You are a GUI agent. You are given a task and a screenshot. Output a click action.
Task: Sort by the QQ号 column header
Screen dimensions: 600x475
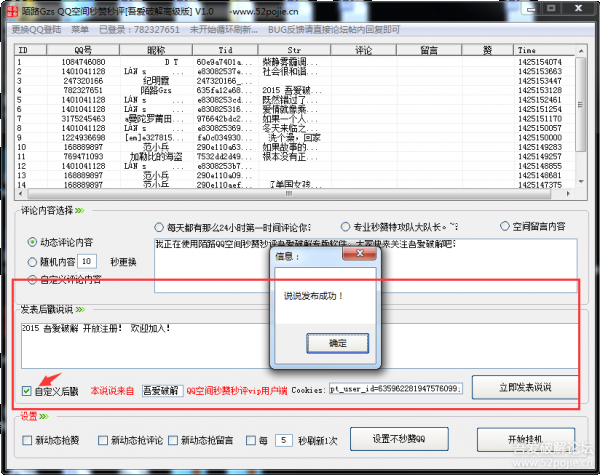point(83,50)
